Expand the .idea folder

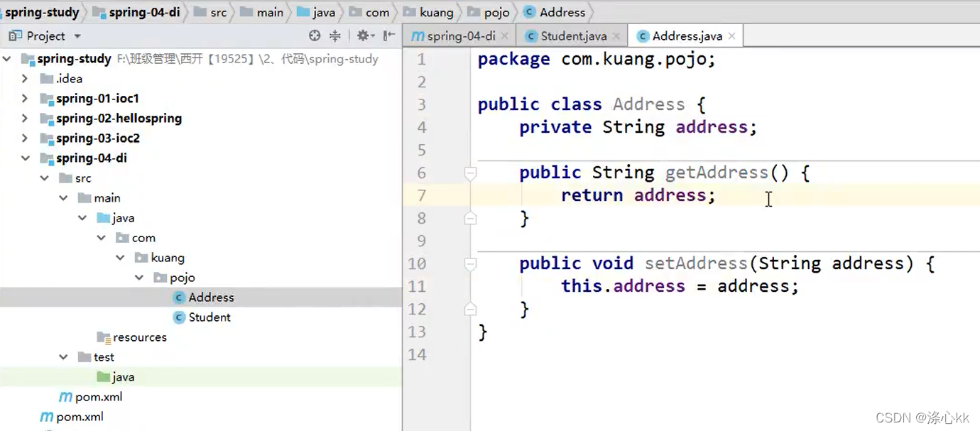(x=25, y=79)
